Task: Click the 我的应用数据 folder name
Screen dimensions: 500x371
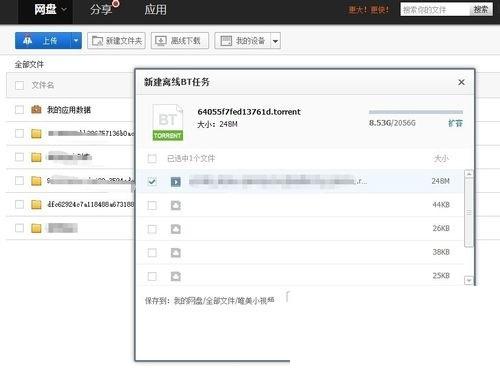Action: (x=69, y=110)
